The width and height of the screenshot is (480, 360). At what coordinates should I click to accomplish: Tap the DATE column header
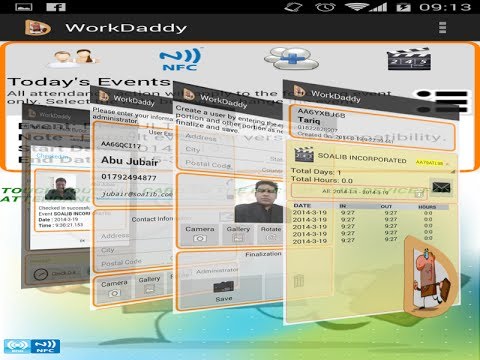tap(302, 206)
